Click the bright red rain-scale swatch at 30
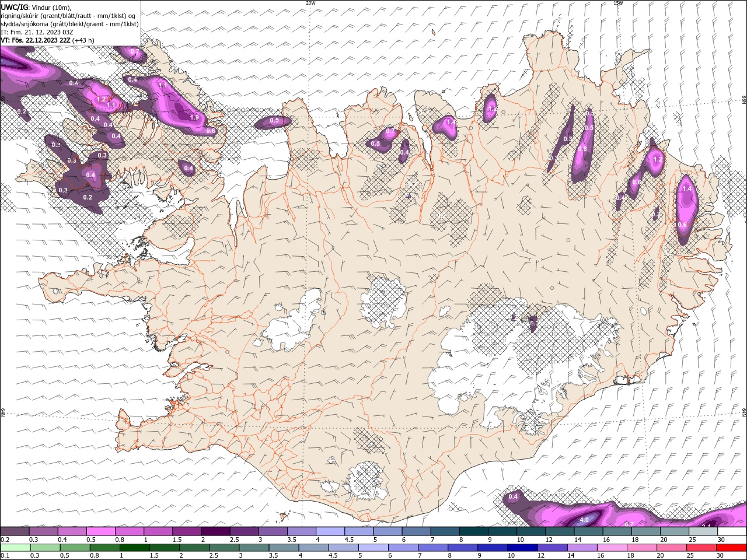This screenshot has width=747, height=560. [x=731, y=548]
